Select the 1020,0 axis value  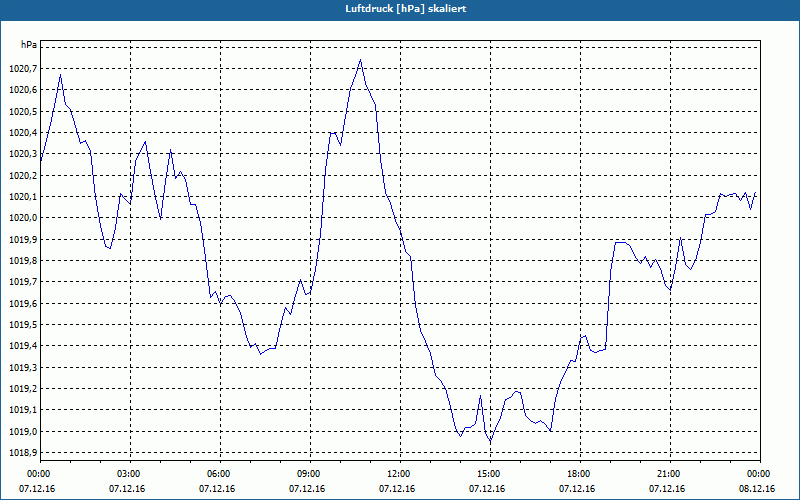click(x=23, y=218)
